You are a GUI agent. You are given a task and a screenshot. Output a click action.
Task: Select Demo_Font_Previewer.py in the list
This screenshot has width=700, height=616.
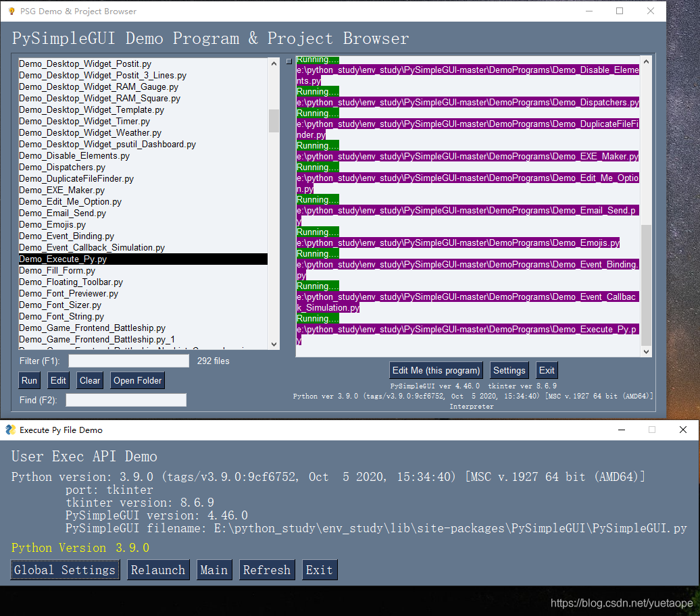pos(143,294)
